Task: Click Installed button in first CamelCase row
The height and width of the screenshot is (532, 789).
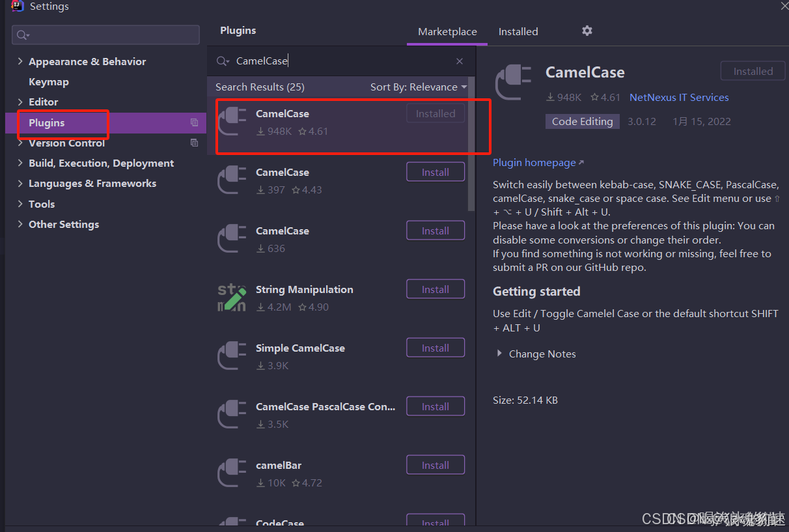Action: pyautogui.click(x=436, y=113)
